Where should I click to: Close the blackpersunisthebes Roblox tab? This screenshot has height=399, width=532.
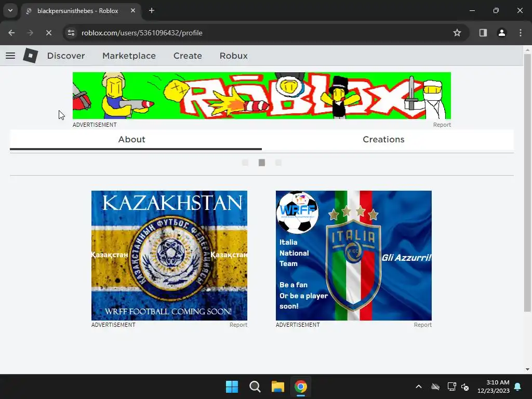[x=133, y=11]
